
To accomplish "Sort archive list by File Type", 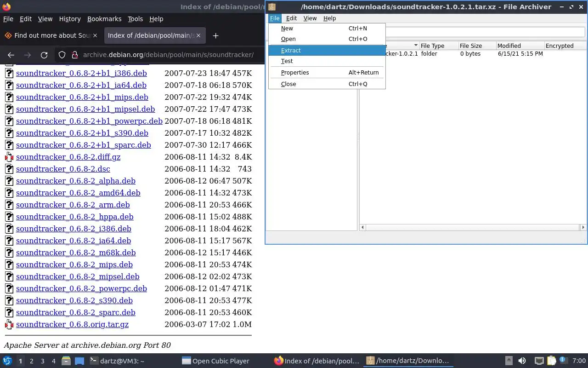I will [x=439, y=46].
